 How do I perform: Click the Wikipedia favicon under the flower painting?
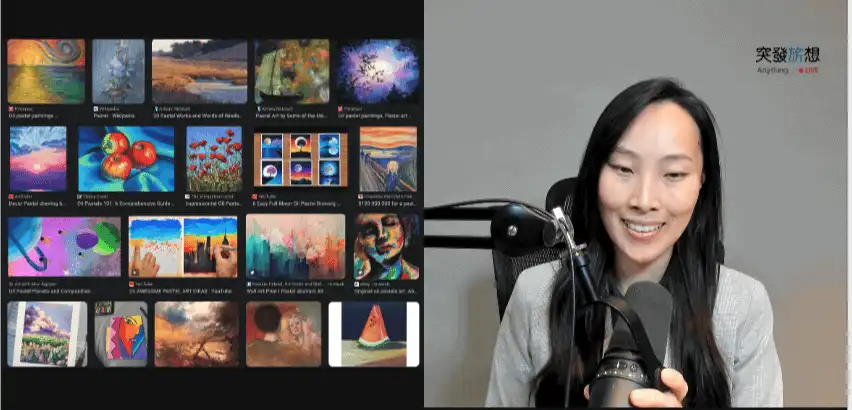(95, 107)
